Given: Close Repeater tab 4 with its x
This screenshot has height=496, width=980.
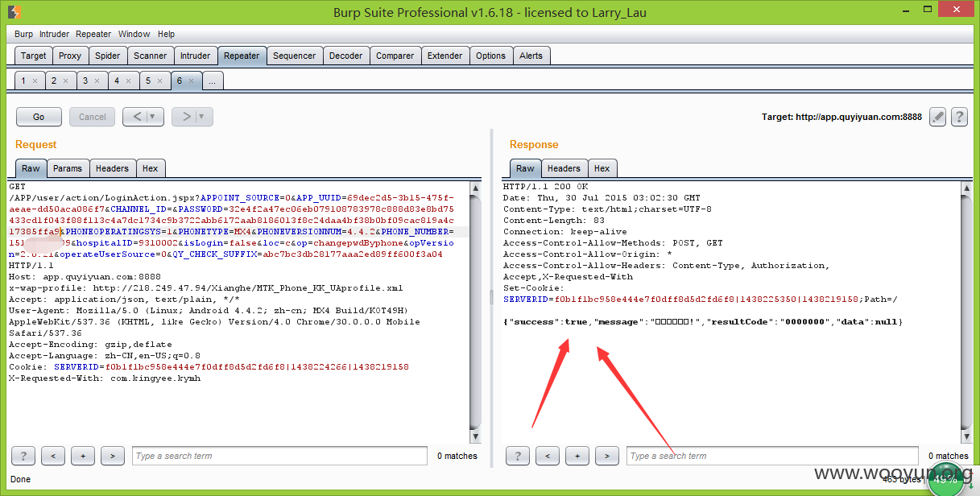Looking at the screenshot, I should tap(128, 81).
